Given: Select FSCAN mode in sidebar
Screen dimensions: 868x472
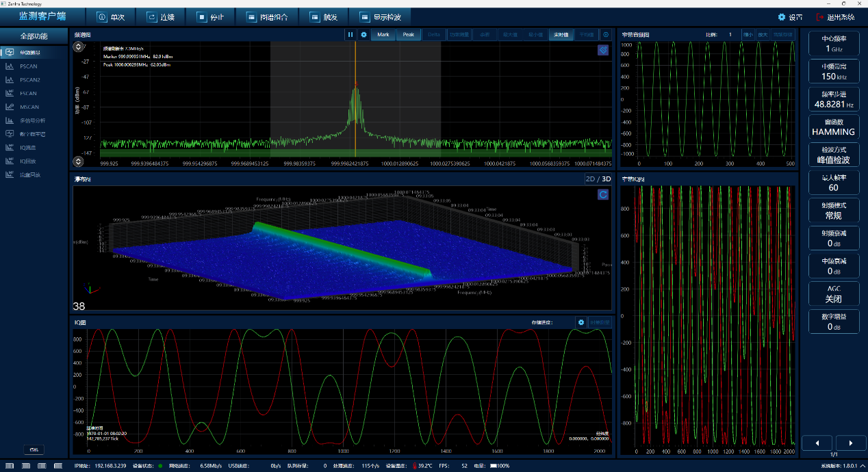Looking at the screenshot, I should 34,93.
